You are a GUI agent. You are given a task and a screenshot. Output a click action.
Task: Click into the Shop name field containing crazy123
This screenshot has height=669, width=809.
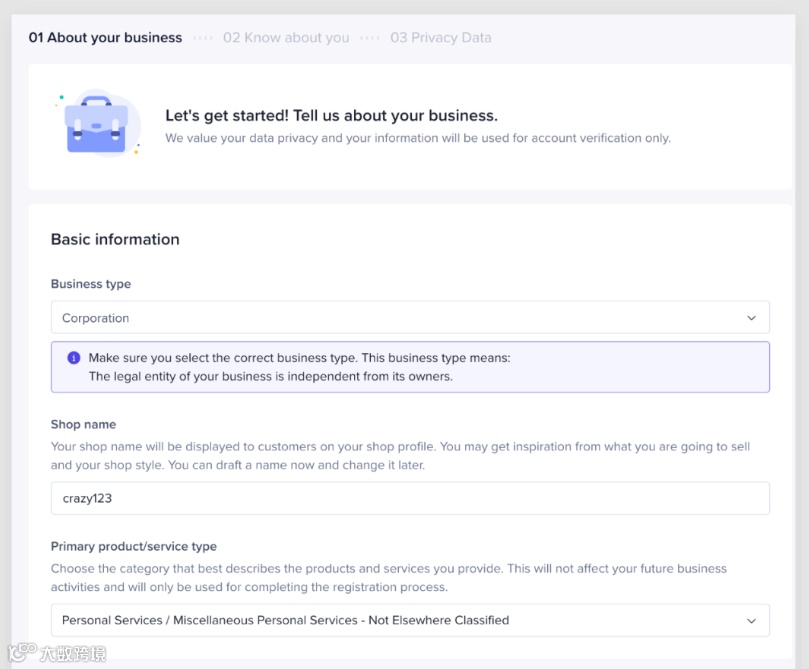tap(410, 498)
